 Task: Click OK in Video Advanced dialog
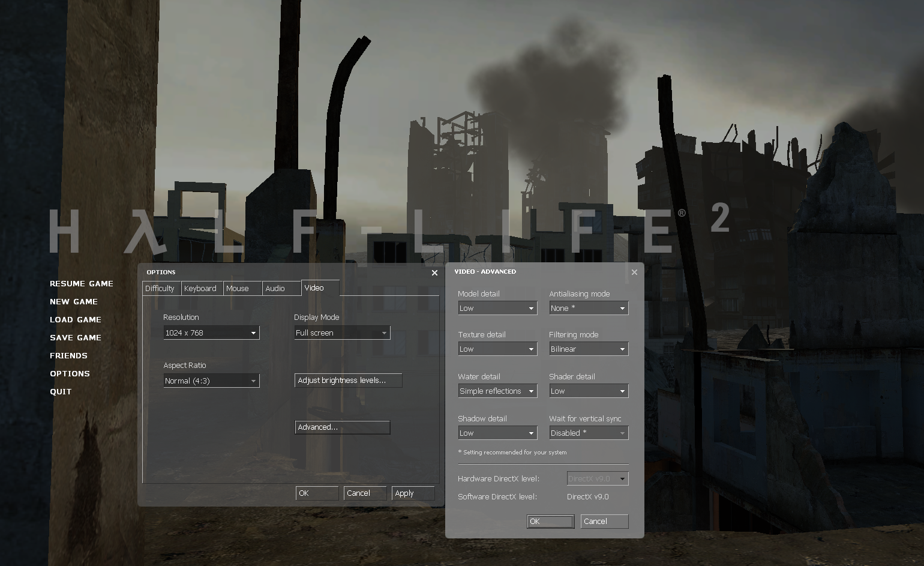click(551, 521)
